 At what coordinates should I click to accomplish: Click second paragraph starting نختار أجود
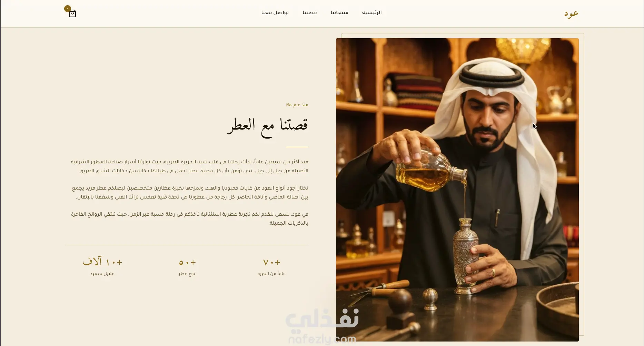click(x=190, y=192)
